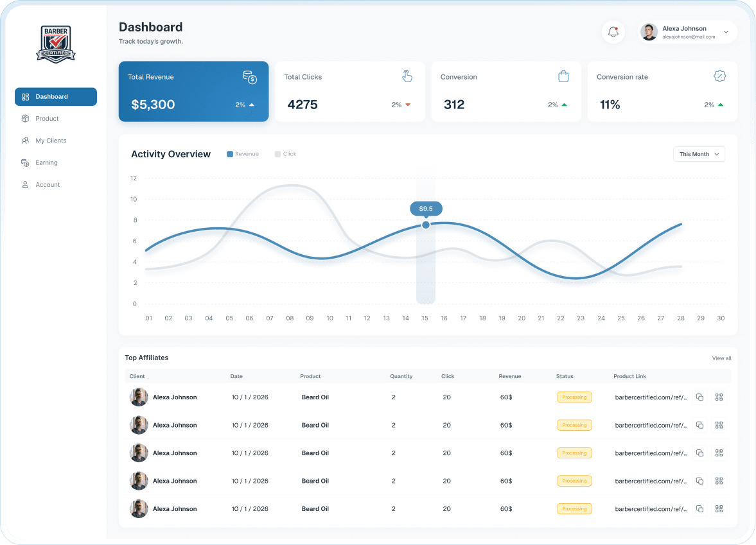
Task: Expand the Alexa Johnson profile menu
Action: click(687, 31)
